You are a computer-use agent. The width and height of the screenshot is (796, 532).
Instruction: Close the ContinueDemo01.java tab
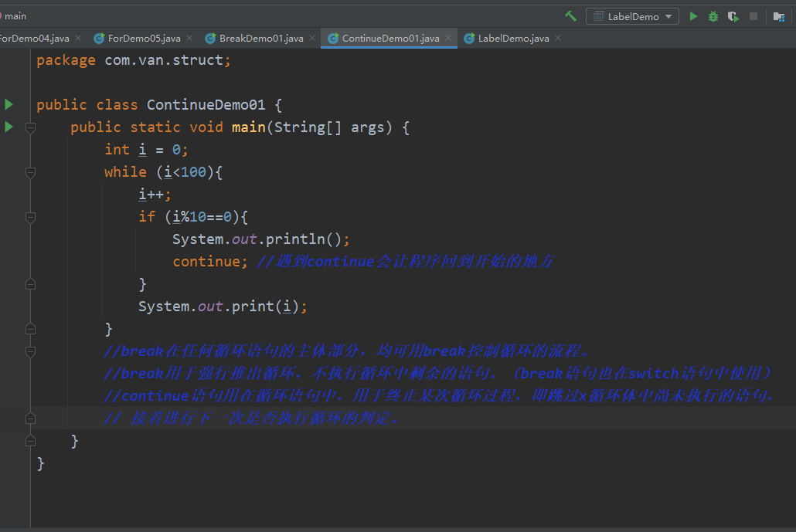click(448, 38)
